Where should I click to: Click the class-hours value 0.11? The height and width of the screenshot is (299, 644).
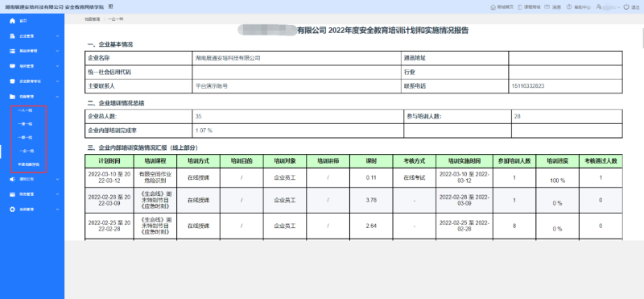[x=371, y=177]
